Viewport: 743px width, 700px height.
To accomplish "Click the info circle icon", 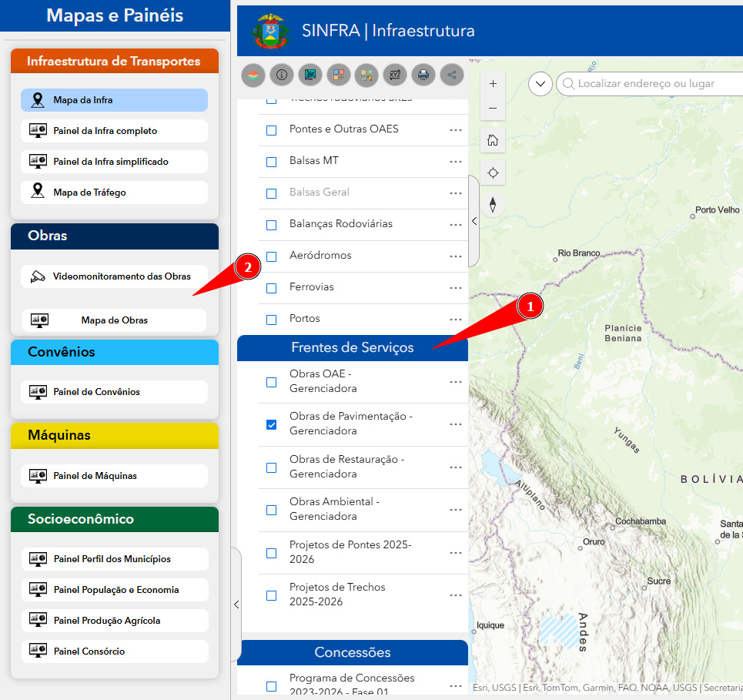I will click(282, 75).
